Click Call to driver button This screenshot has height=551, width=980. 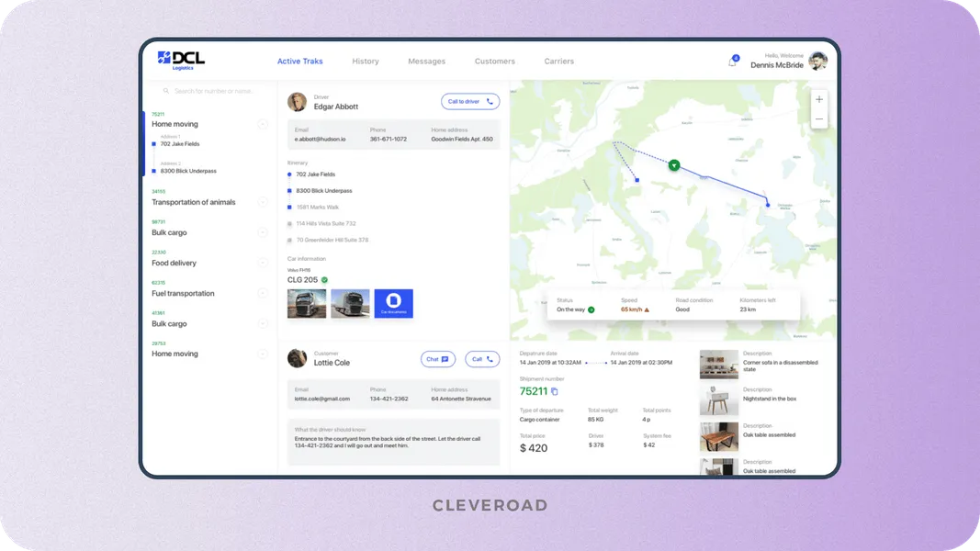470,101
